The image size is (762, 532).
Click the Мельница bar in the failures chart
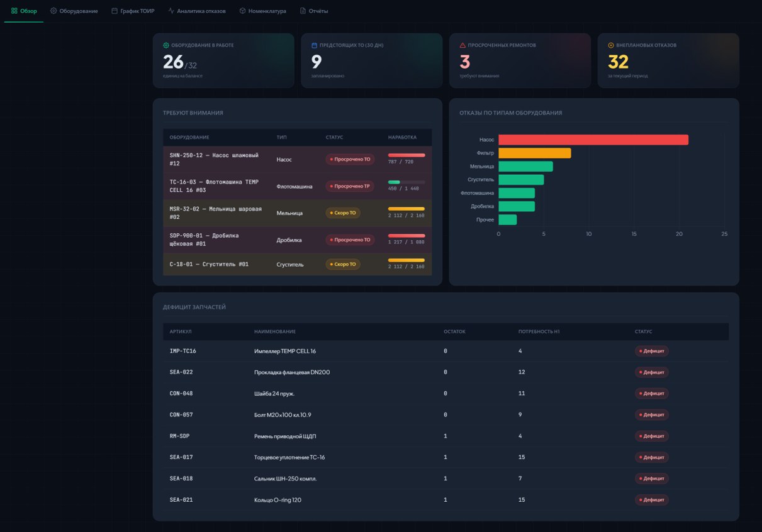[525, 166]
